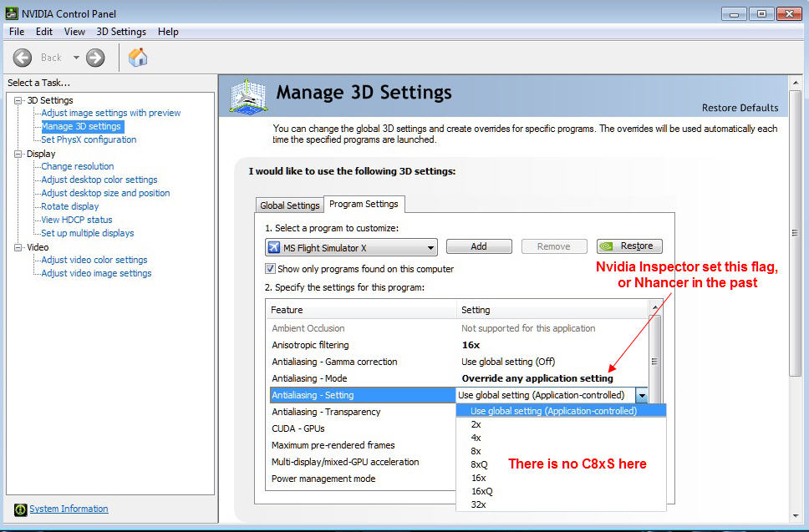
Task: Select Antialiasing - Transparency row
Action: click(x=361, y=412)
